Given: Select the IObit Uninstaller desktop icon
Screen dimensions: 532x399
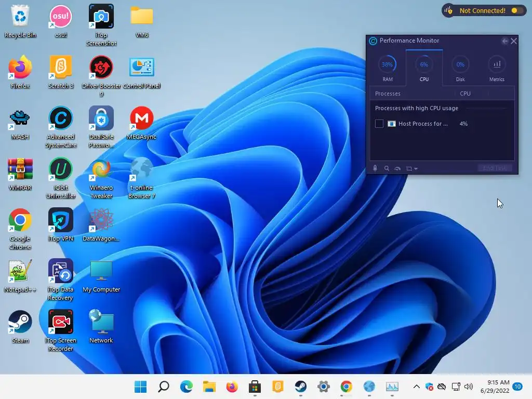Looking at the screenshot, I should (61, 178).
